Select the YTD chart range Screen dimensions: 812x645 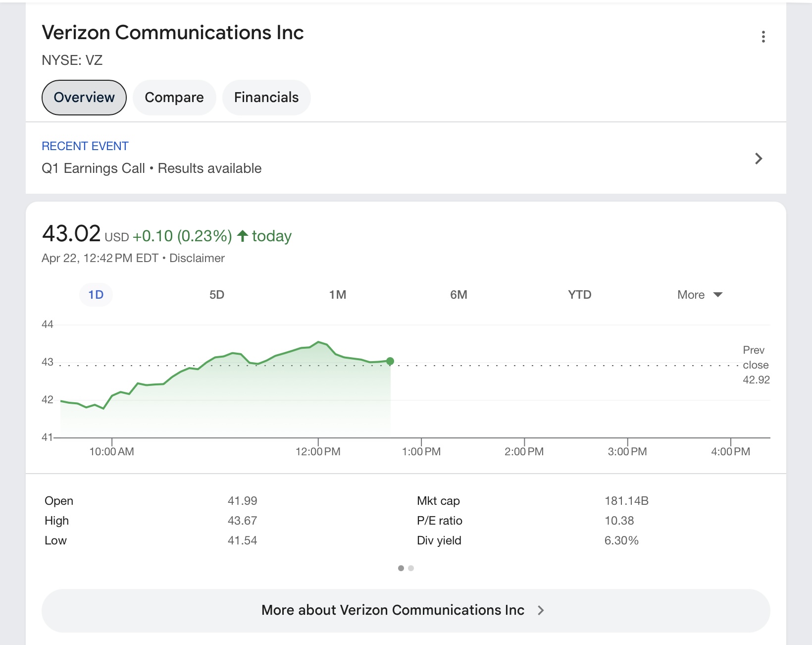pyautogui.click(x=580, y=295)
